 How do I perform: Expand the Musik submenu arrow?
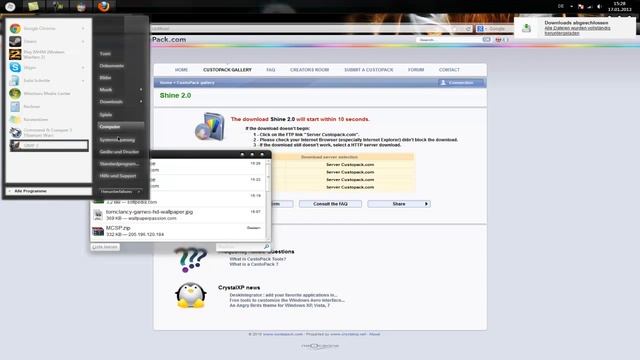tap(141, 89)
